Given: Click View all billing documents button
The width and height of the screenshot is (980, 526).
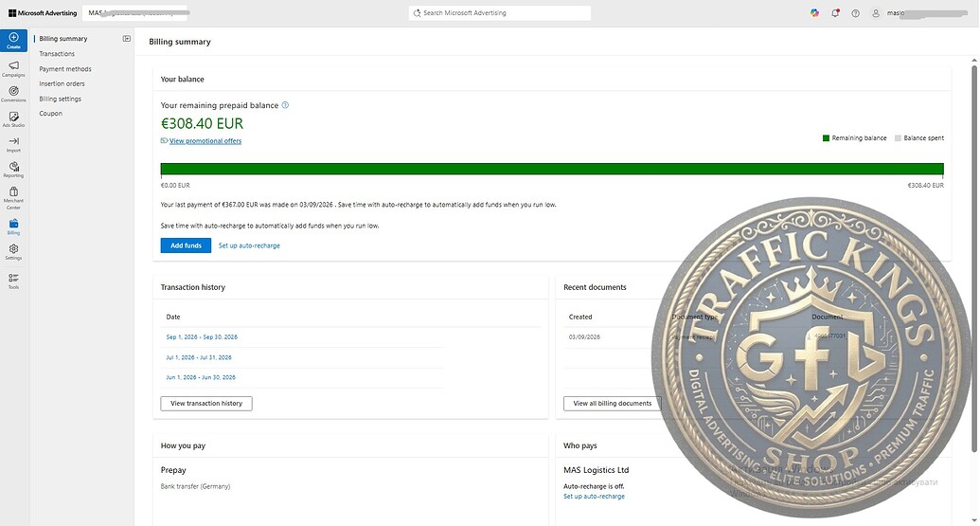Looking at the screenshot, I should point(612,404).
